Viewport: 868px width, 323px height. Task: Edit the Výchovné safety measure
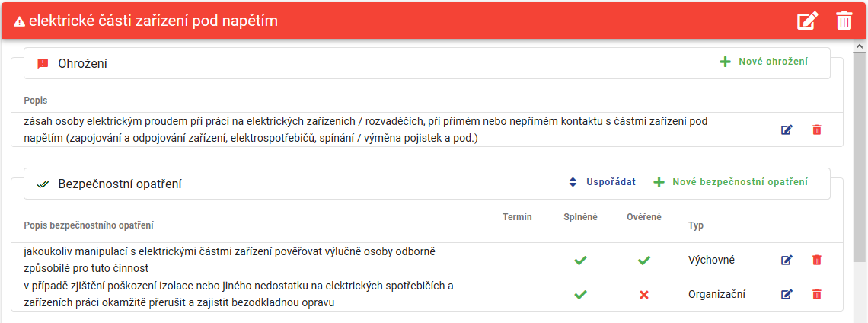click(x=787, y=260)
